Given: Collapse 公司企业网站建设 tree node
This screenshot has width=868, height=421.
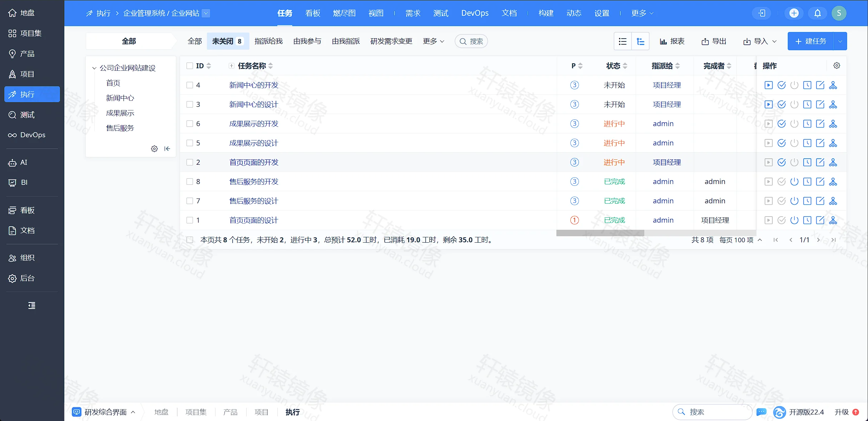Looking at the screenshot, I should click(x=94, y=68).
